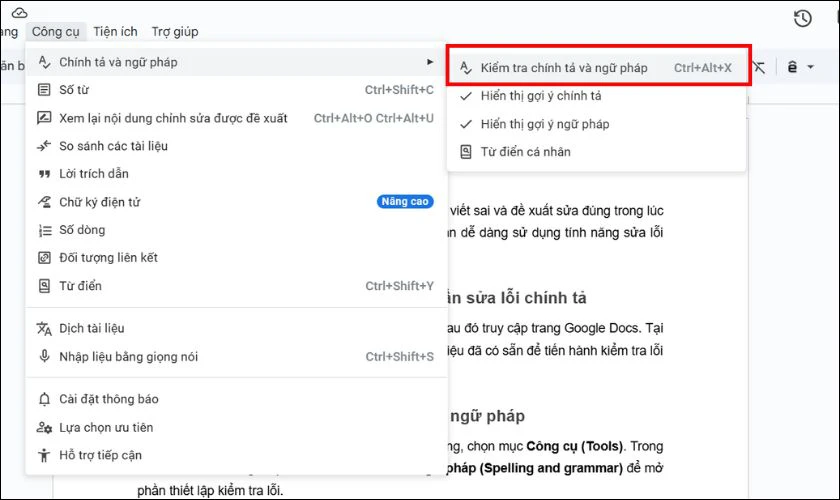Click heading text ending 'sửa lỗi chính tả'
Image resolution: width=840 pixels, height=500 pixels.
point(518,298)
